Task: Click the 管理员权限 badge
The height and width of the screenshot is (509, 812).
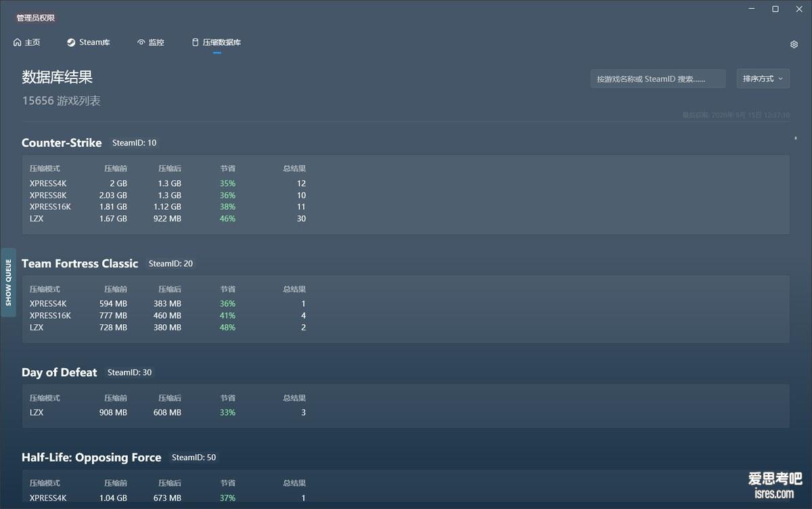Action: pyautogui.click(x=35, y=18)
